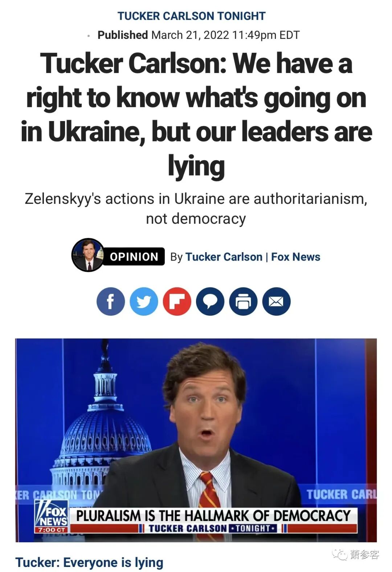
Task: Open the Tucker Carlson Tonight section link
Action: (x=192, y=16)
